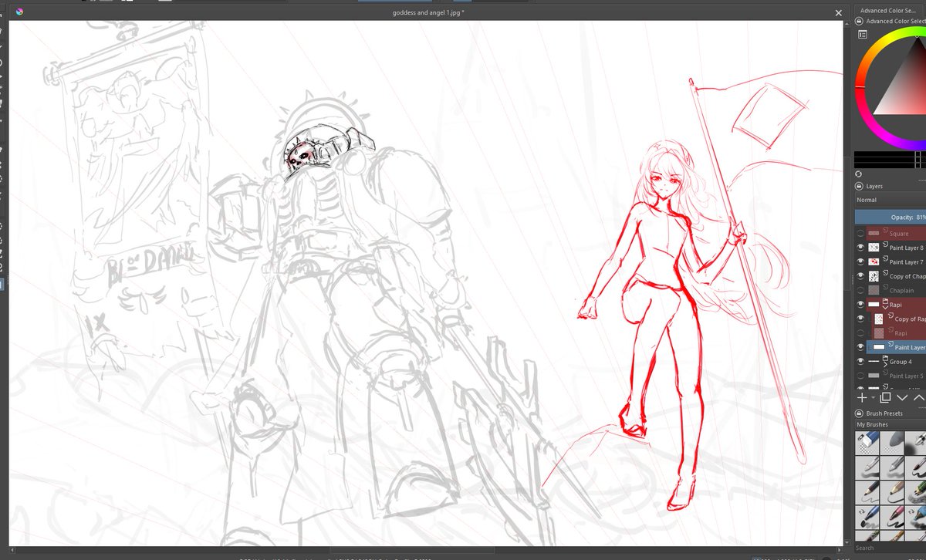
Task: Hide the Rapi group layer
Action: tap(861, 305)
